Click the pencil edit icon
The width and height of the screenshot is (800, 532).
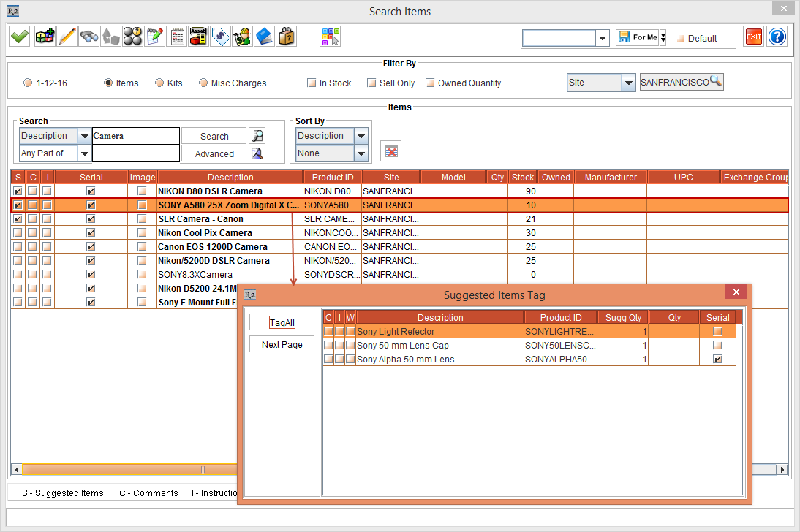tap(67, 37)
